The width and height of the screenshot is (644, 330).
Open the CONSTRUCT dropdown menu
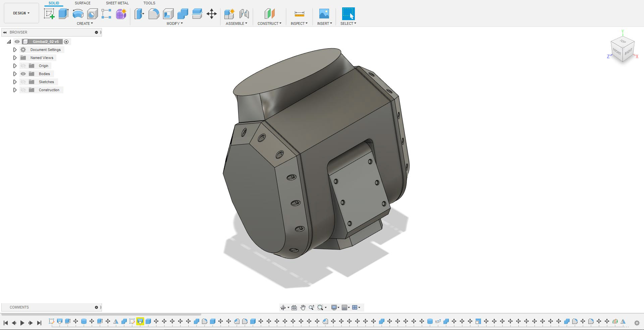coord(269,23)
